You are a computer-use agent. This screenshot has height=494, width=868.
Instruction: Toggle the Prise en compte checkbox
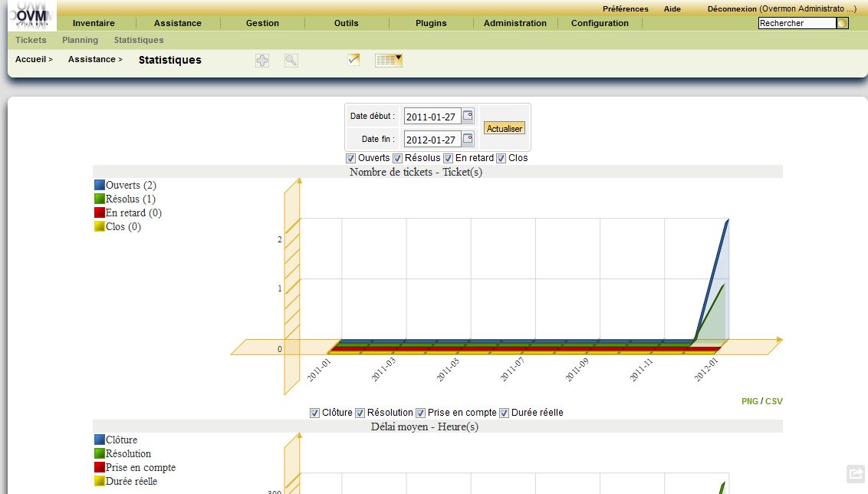coord(420,413)
